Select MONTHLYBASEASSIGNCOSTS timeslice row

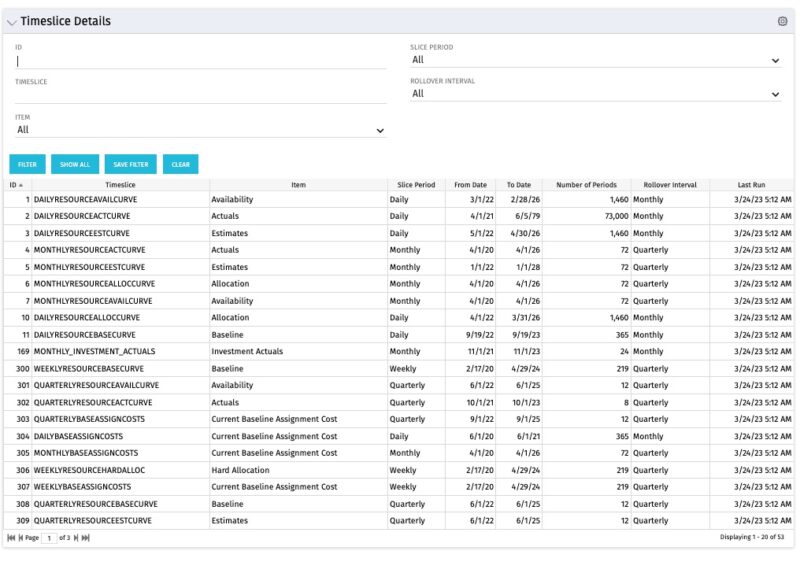398,453
